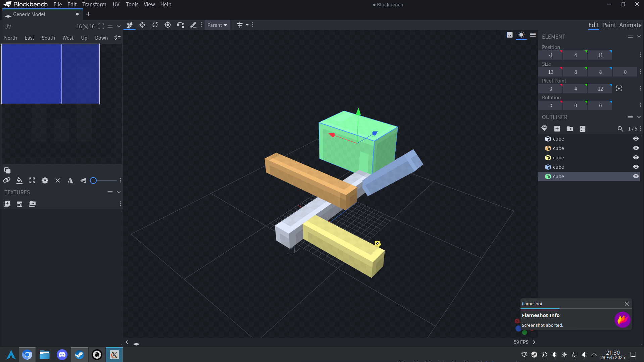644x362 pixels.
Task: Open the viewport screenshot icon
Action: coord(510,35)
